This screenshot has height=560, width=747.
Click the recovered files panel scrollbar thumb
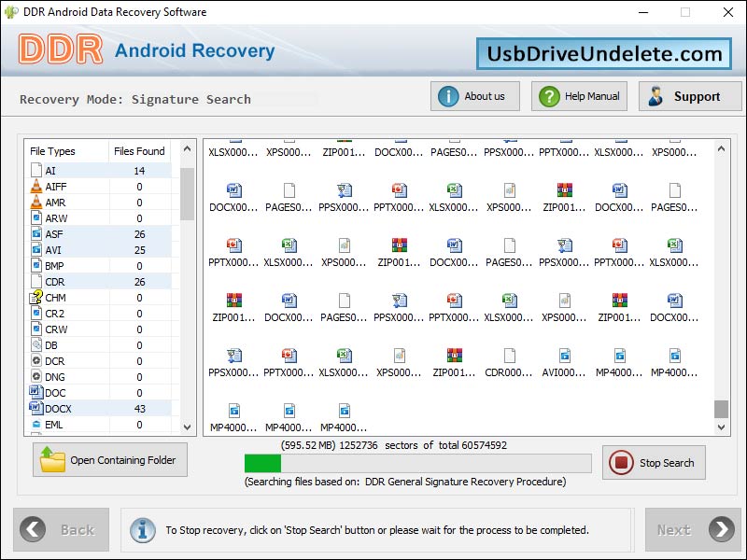coord(721,409)
